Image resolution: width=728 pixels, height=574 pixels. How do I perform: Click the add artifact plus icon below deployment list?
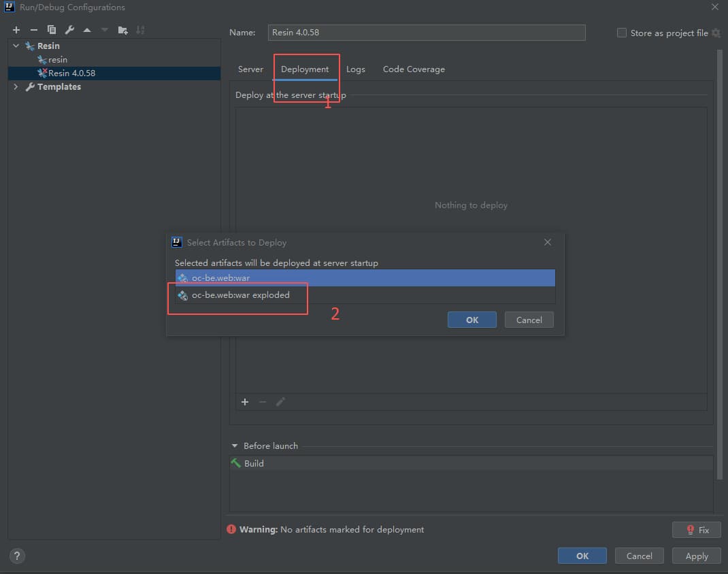click(245, 402)
